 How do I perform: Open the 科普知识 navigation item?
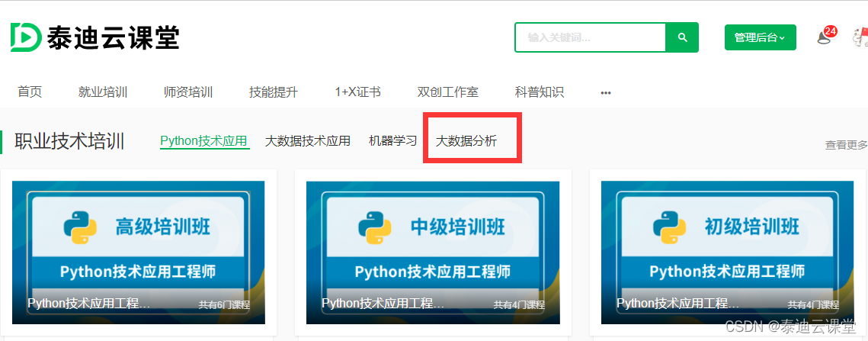pos(540,92)
